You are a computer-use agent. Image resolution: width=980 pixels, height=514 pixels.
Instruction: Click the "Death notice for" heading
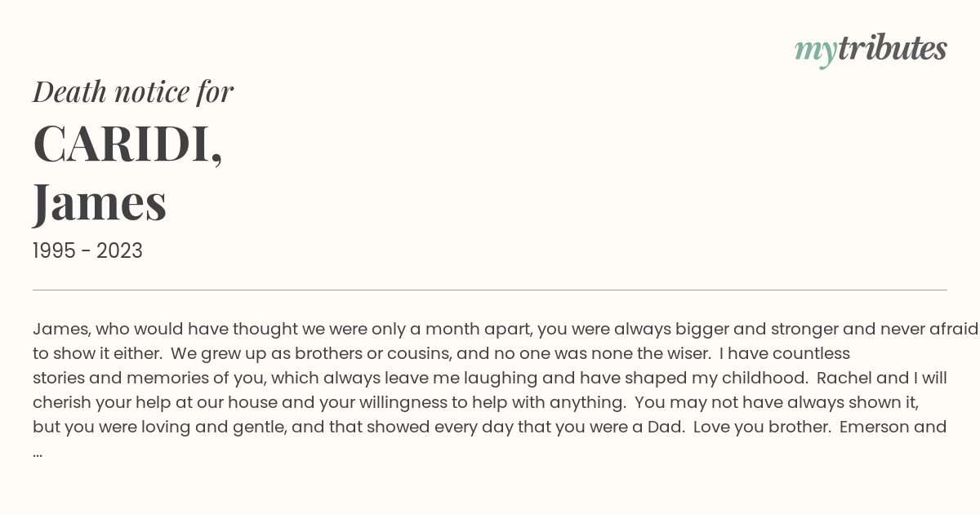point(133,92)
